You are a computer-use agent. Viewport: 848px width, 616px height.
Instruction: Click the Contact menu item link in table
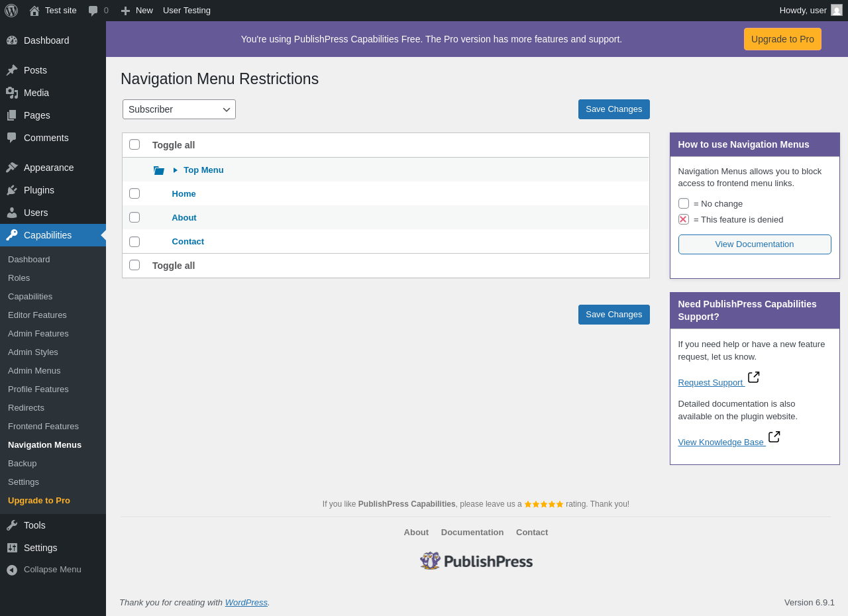(188, 242)
